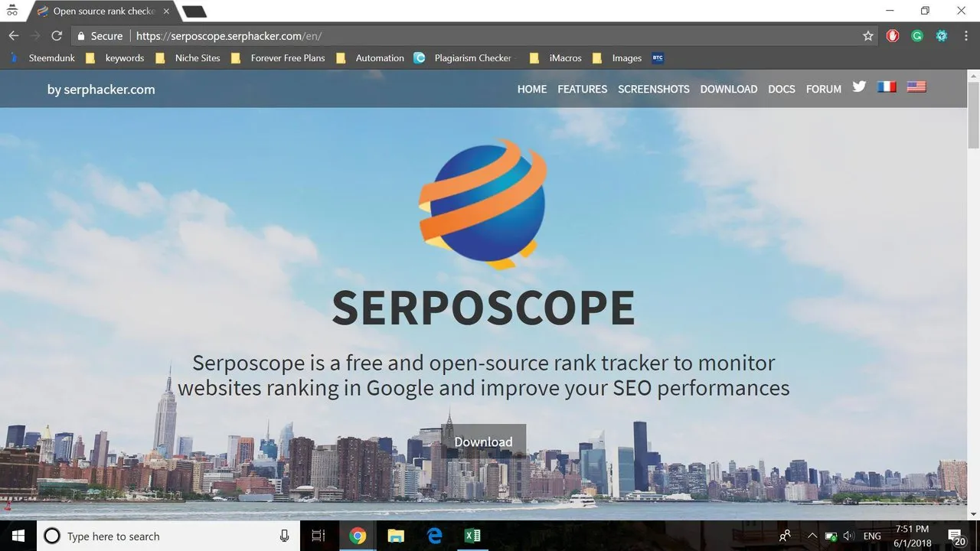Open the Plagiarism Checker bookmark
The width and height of the screenshot is (980, 551).
[464, 58]
